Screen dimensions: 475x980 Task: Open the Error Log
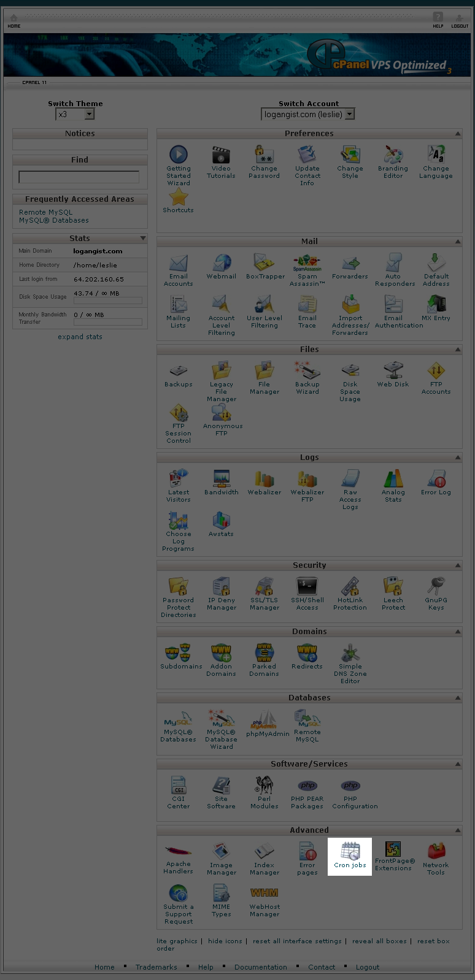(436, 482)
